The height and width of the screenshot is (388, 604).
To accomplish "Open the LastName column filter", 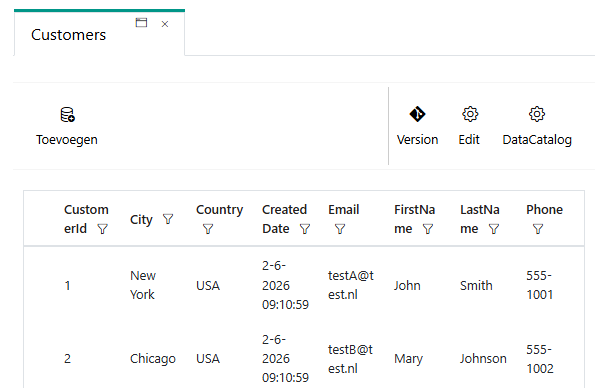I will click(494, 229).
